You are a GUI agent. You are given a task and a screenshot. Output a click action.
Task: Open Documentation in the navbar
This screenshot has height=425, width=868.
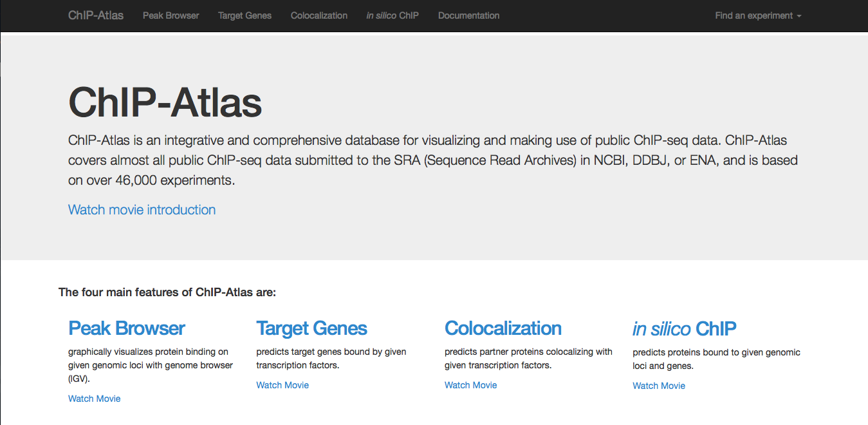pos(468,15)
